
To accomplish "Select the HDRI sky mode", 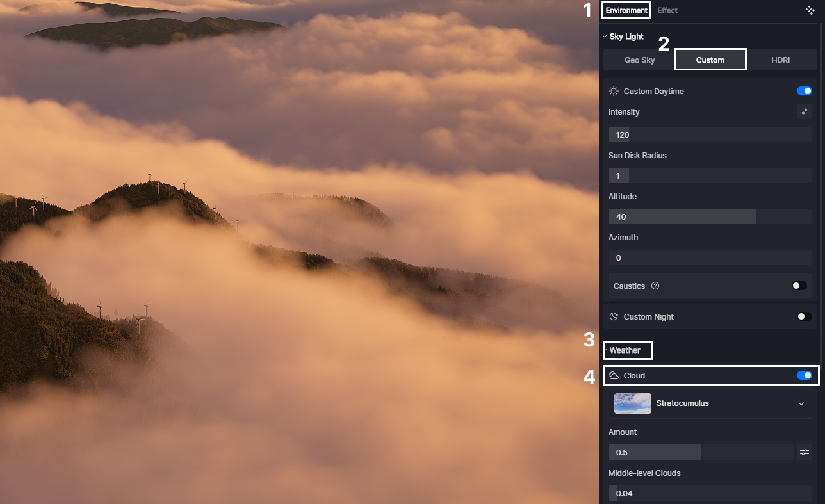I will pos(781,60).
